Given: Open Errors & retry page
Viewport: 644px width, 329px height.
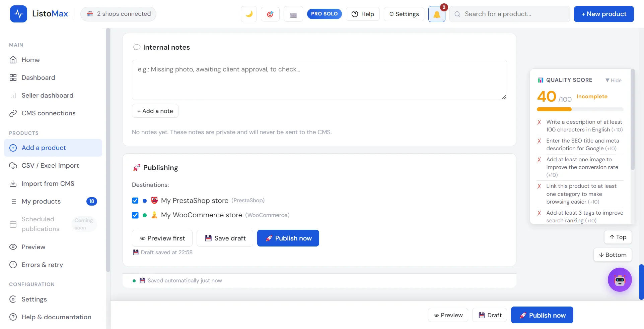Looking at the screenshot, I should pos(53,265).
